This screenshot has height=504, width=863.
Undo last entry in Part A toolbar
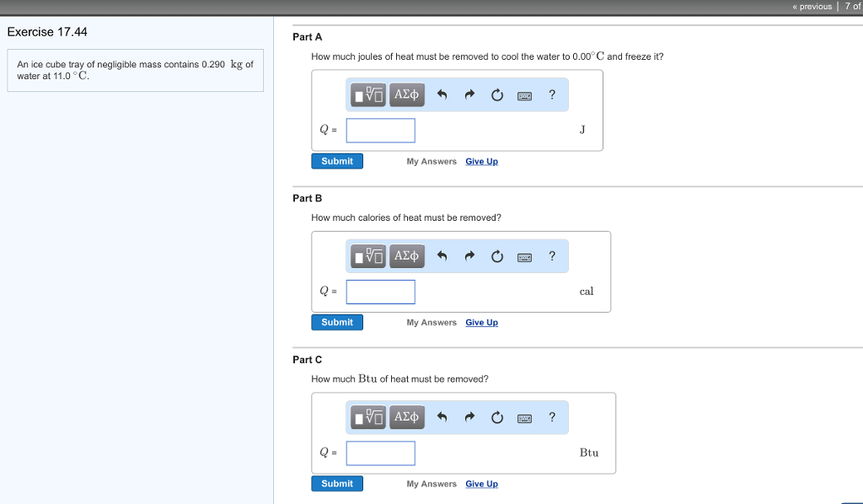coord(442,94)
